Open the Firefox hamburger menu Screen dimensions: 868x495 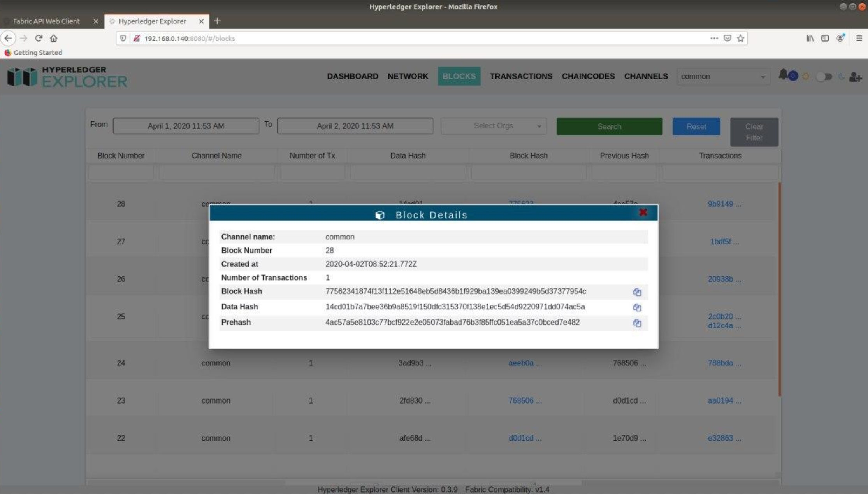[x=859, y=38]
